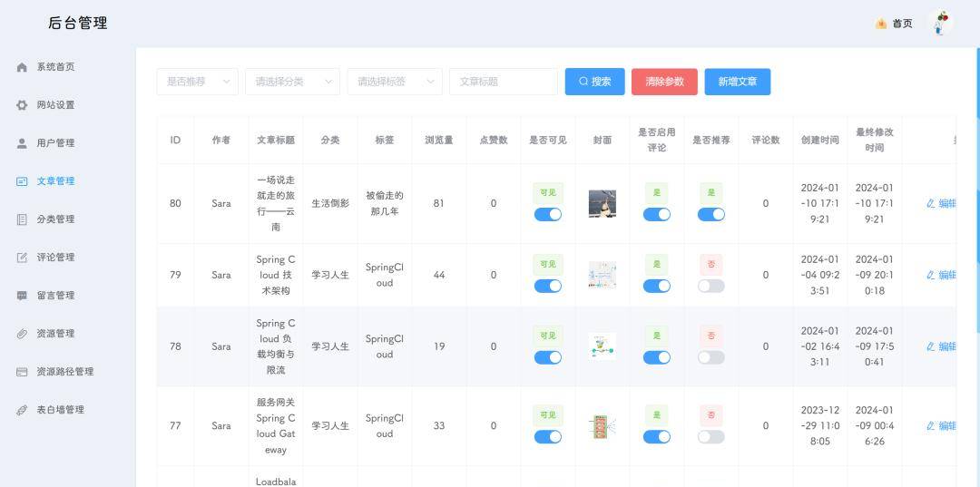Open the user avatar in top-right corner
The height and width of the screenshot is (487, 980).
point(941,24)
